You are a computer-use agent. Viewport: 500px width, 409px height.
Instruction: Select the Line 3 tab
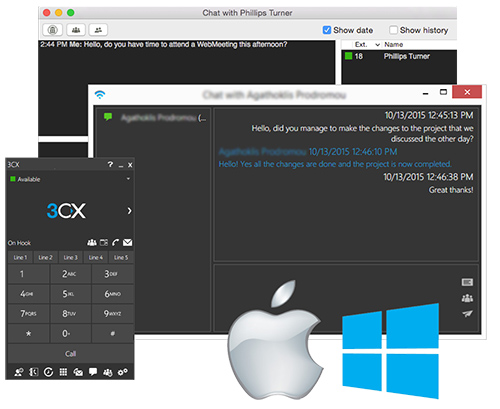[x=70, y=257]
